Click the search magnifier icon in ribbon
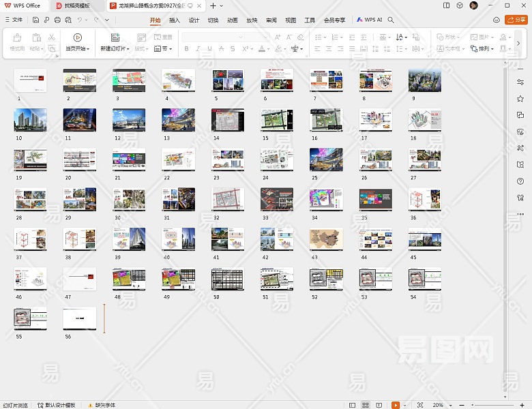 tap(391, 20)
